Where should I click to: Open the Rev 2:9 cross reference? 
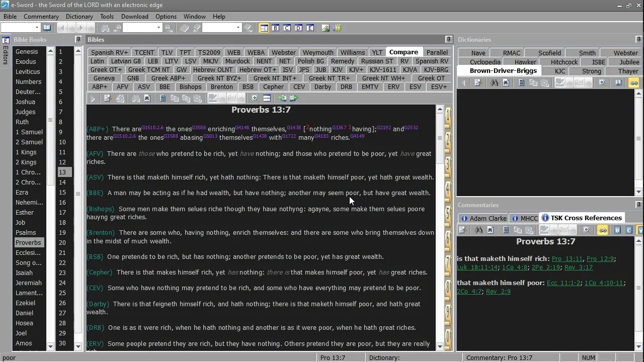498,292
